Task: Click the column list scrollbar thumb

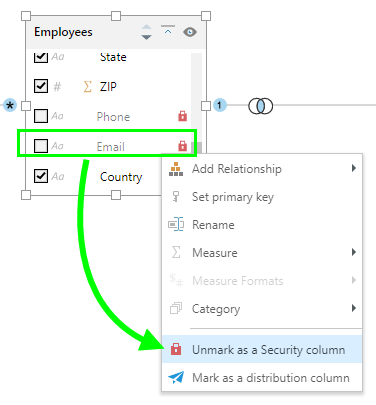Action: point(198,147)
